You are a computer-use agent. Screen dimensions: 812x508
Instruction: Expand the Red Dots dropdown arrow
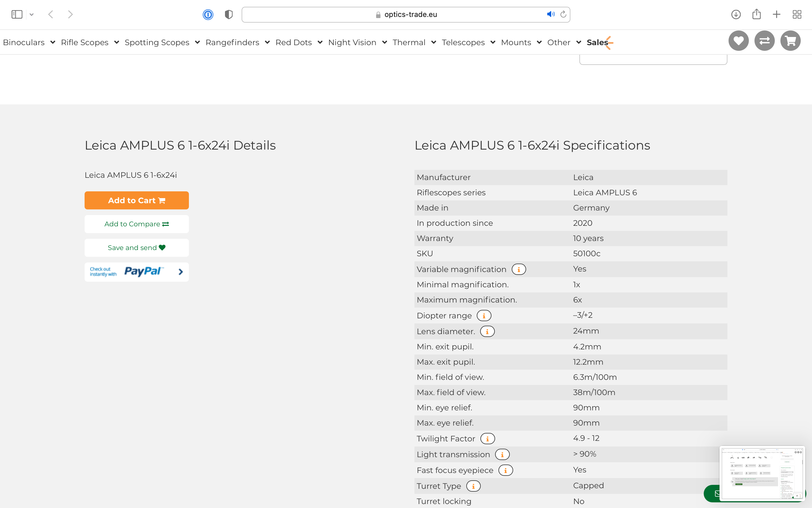[320, 42]
